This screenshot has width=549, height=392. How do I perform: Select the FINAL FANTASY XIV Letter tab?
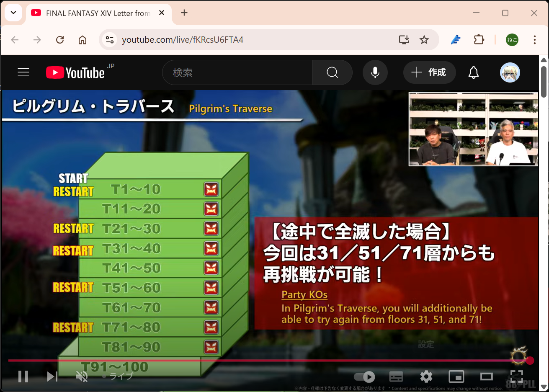point(99,13)
